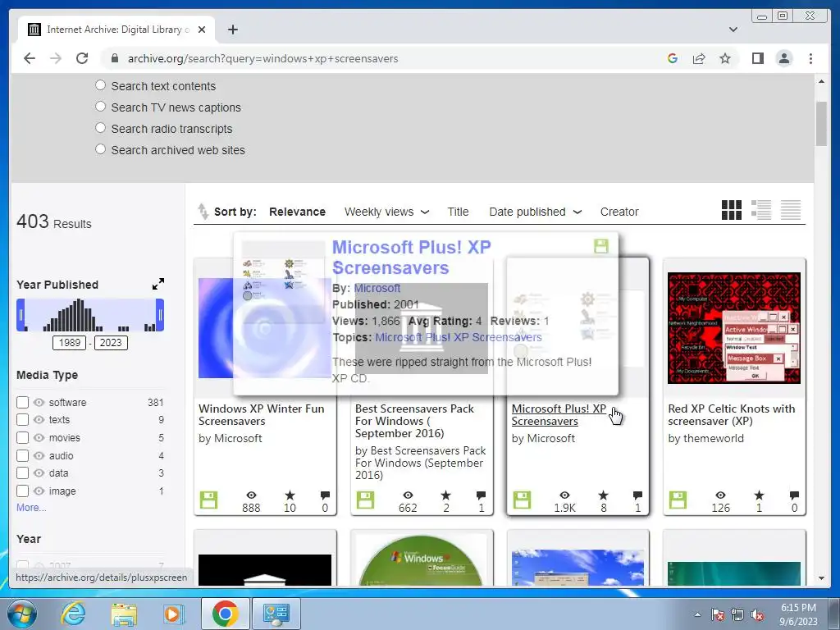Sort results by Creator
840x630 pixels.
point(619,212)
